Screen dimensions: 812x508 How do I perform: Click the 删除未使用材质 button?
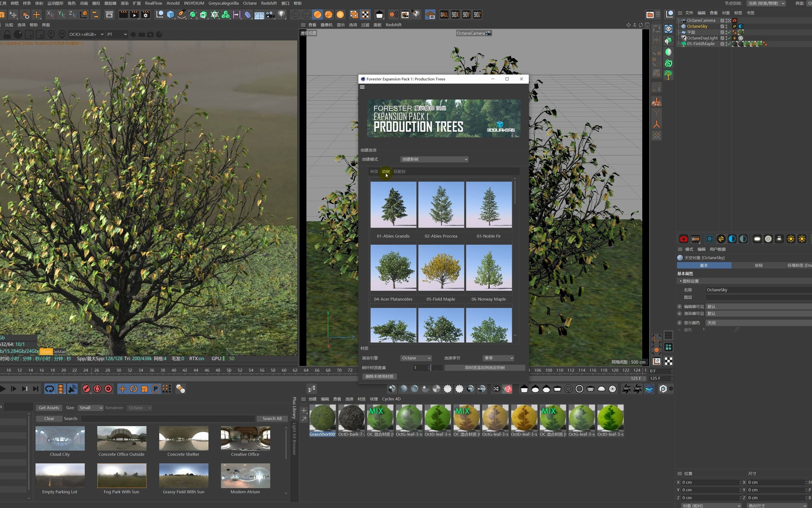pyautogui.click(x=379, y=376)
